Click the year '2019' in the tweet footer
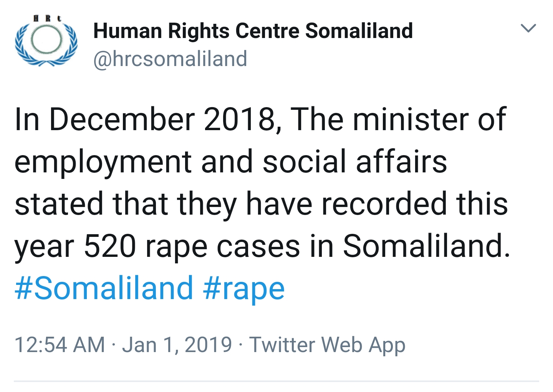 [x=209, y=344]
